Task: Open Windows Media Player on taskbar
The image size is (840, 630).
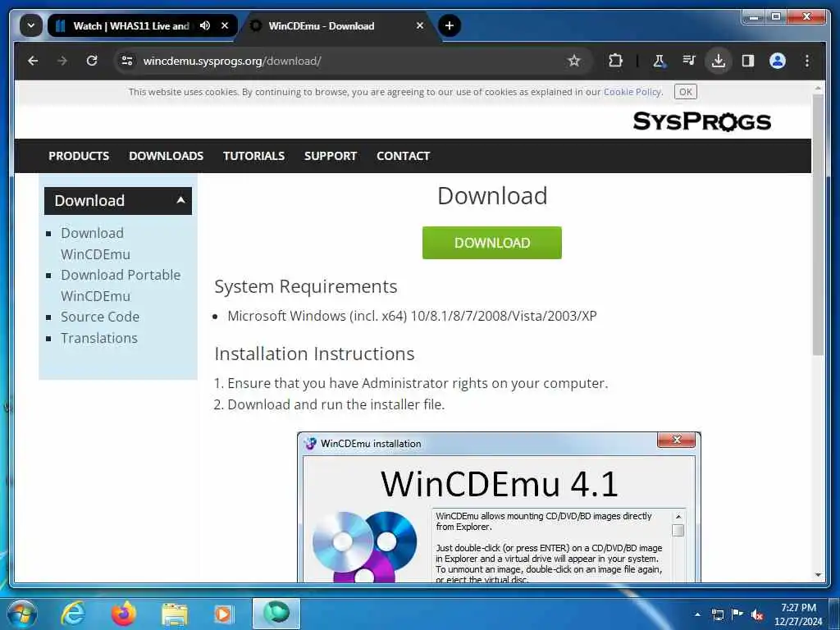Action: point(223,614)
